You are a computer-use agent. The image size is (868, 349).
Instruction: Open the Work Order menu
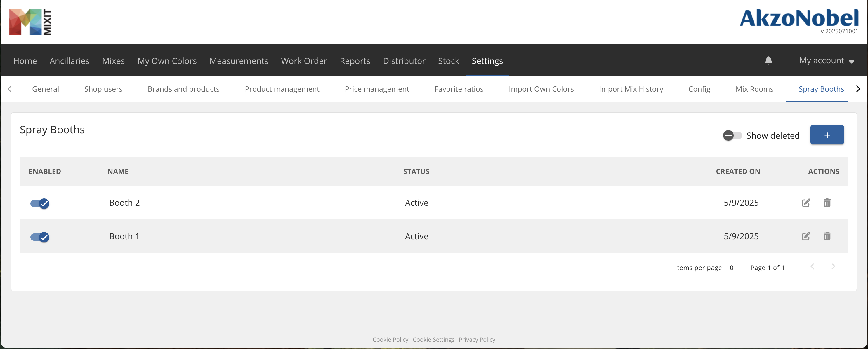pyautogui.click(x=304, y=61)
